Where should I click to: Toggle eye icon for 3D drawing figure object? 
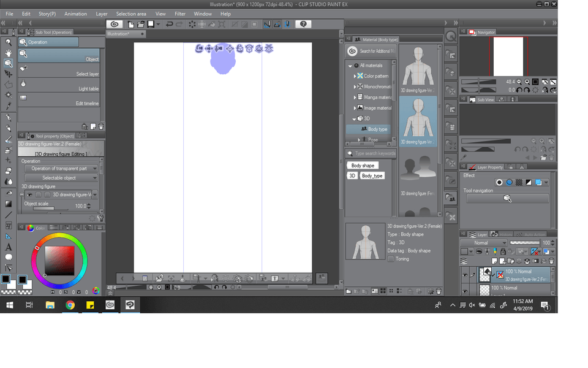(x=29, y=194)
